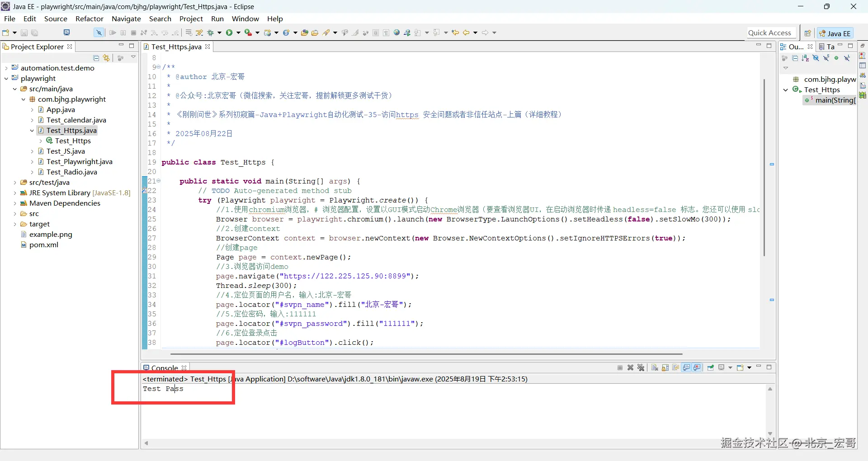
Task: Open Debug button dropdown arrow
Action: coord(219,33)
